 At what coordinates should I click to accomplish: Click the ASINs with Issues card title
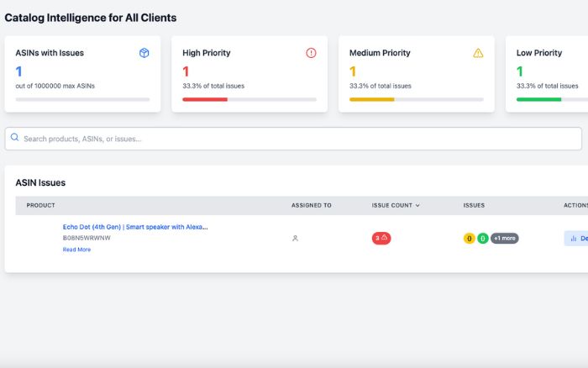50,53
